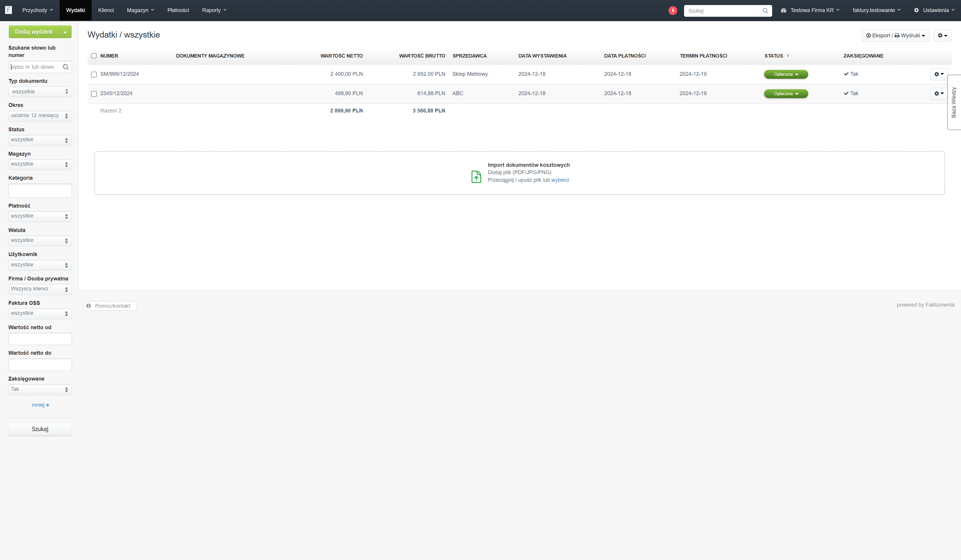Go to the Klienci tab
Screen dimensions: 961x560
[106, 10]
